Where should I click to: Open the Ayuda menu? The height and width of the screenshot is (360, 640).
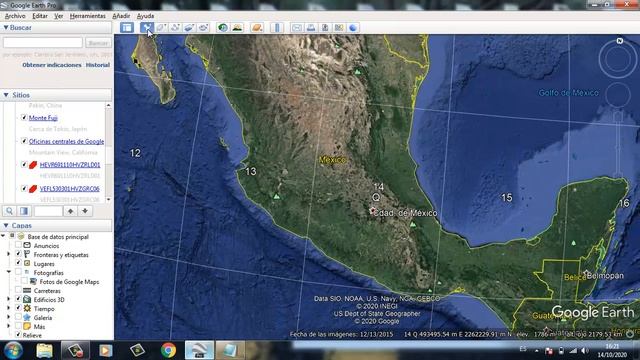point(145,16)
